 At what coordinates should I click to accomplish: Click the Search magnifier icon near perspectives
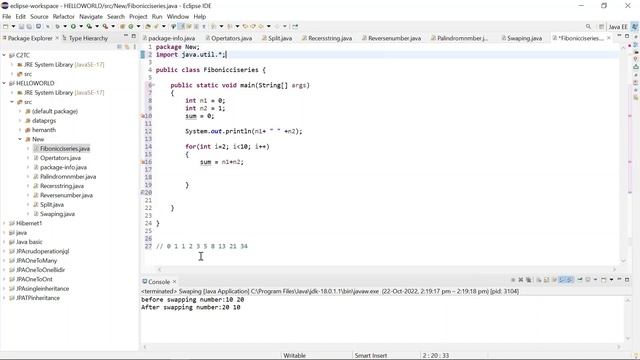[588, 26]
